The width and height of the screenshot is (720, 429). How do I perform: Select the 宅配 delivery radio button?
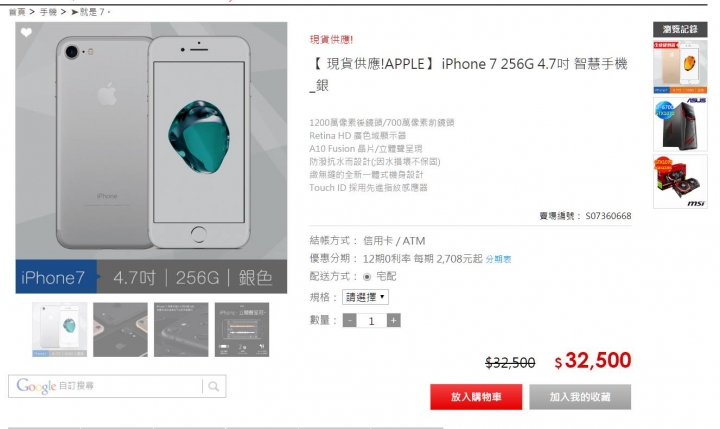(x=367, y=277)
